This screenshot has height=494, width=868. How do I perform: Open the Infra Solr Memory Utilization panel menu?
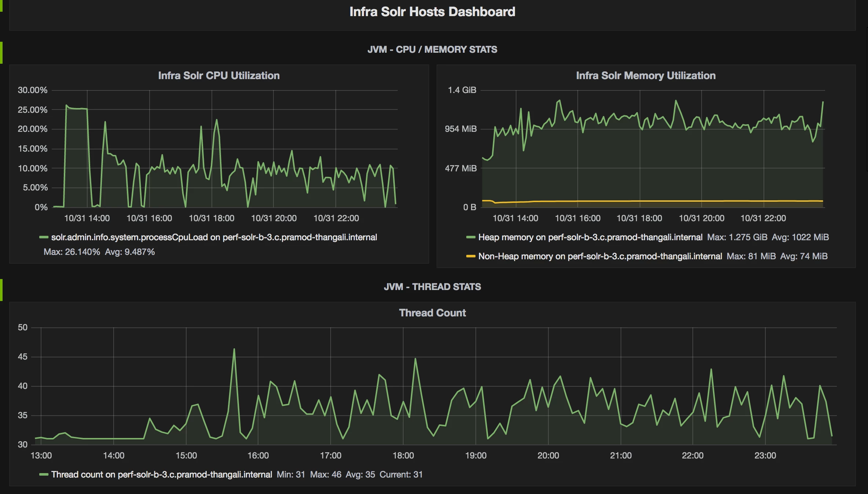[x=646, y=75]
